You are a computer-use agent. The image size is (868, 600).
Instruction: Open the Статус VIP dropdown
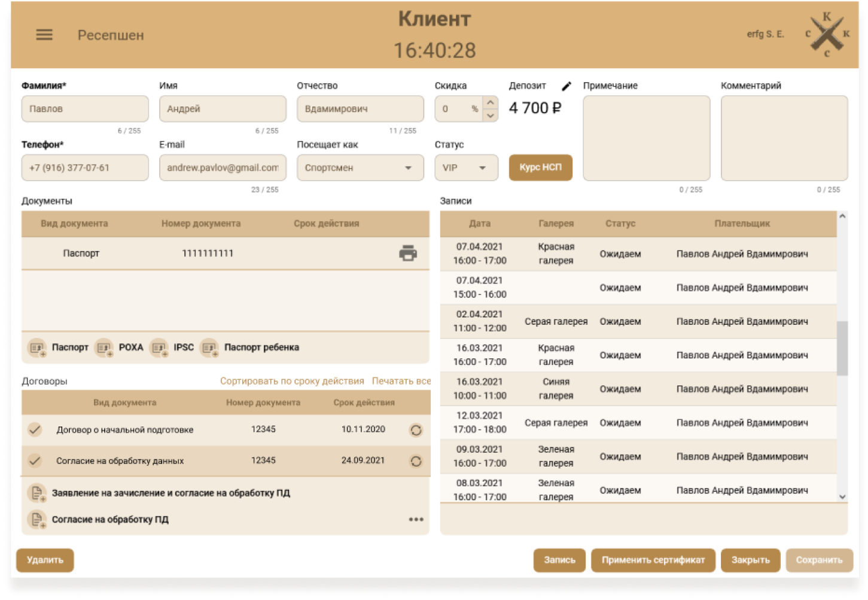(x=482, y=168)
